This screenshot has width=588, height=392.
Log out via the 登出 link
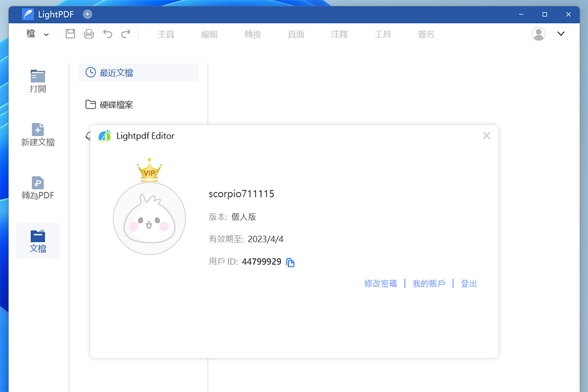tap(469, 283)
